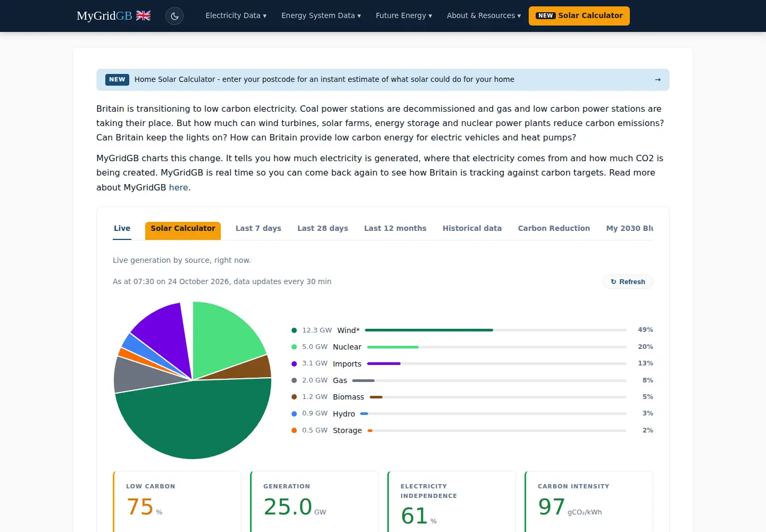This screenshot has width=766, height=532.
Task: Click the green Wind legend dot
Action: click(294, 330)
